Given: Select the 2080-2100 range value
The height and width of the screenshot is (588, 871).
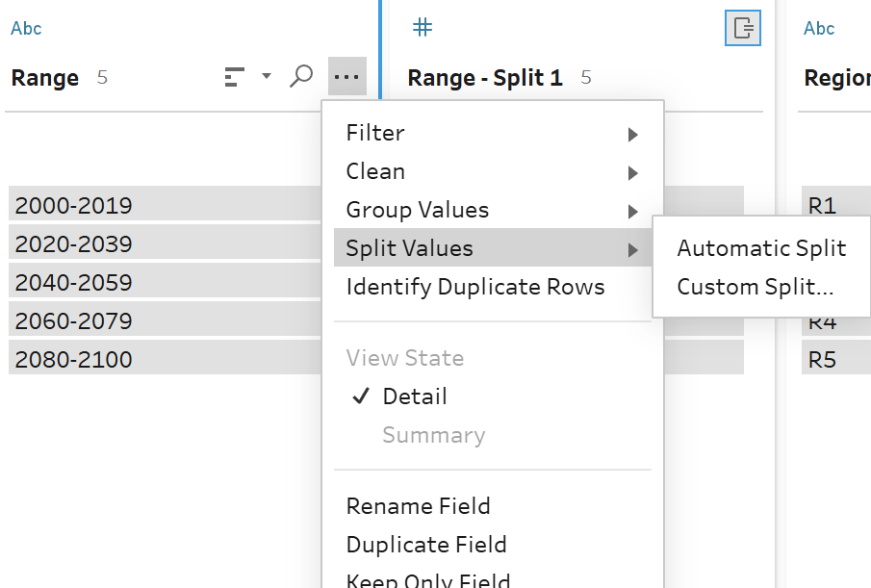Looking at the screenshot, I should click(x=74, y=359).
